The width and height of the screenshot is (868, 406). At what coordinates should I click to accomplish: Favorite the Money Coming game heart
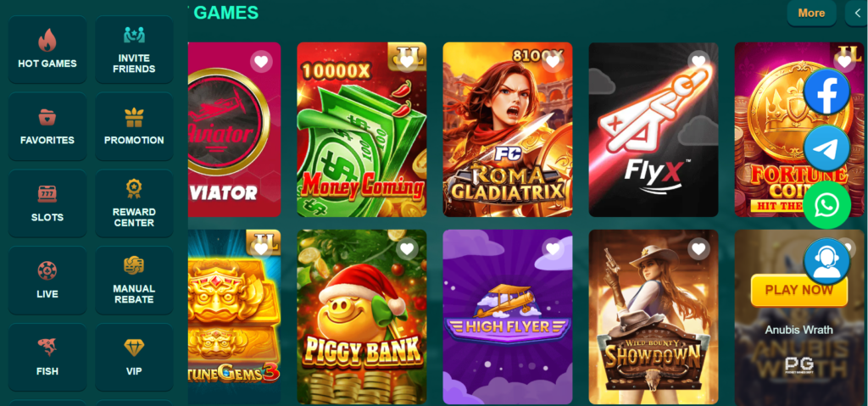(407, 62)
